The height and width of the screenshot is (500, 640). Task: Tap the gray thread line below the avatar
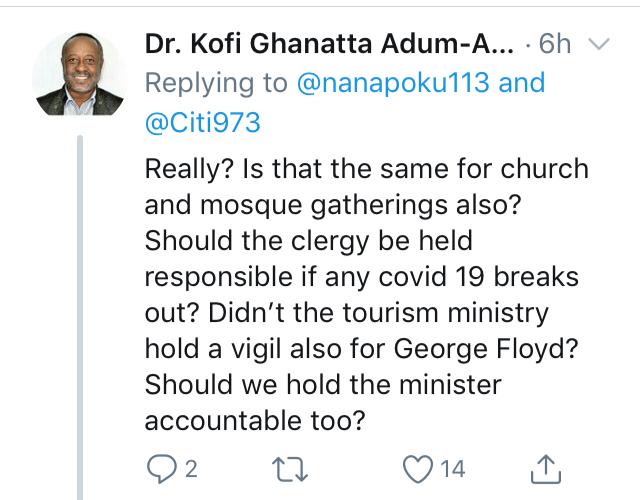(x=83, y=300)
